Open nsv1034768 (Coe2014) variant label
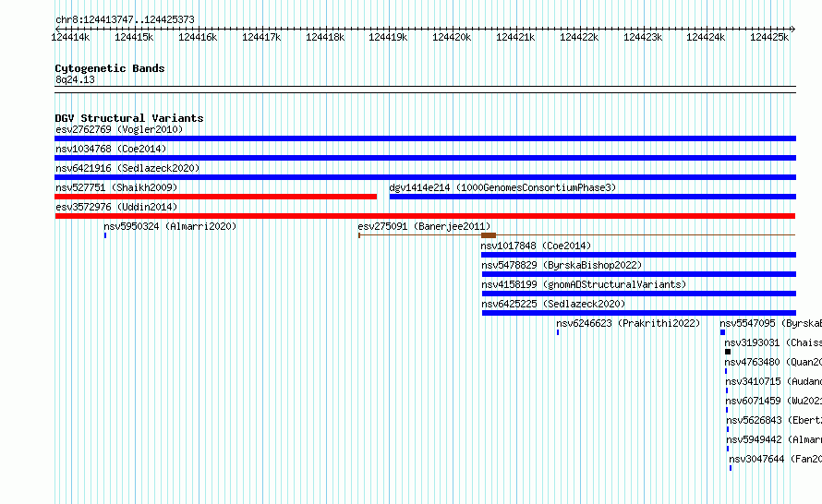822x504 pixels. [111, 149]
